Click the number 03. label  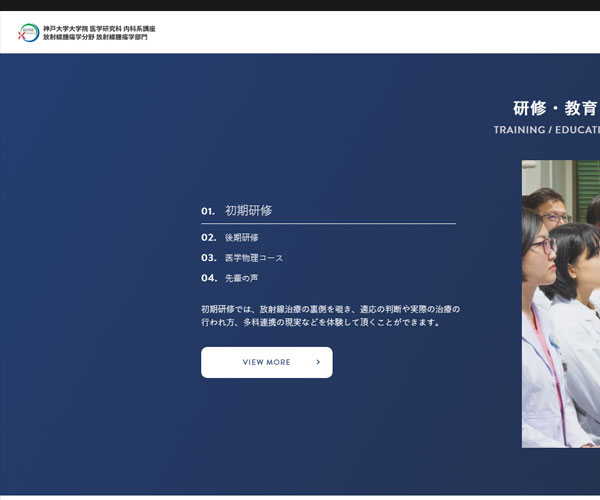coord(208,258)
